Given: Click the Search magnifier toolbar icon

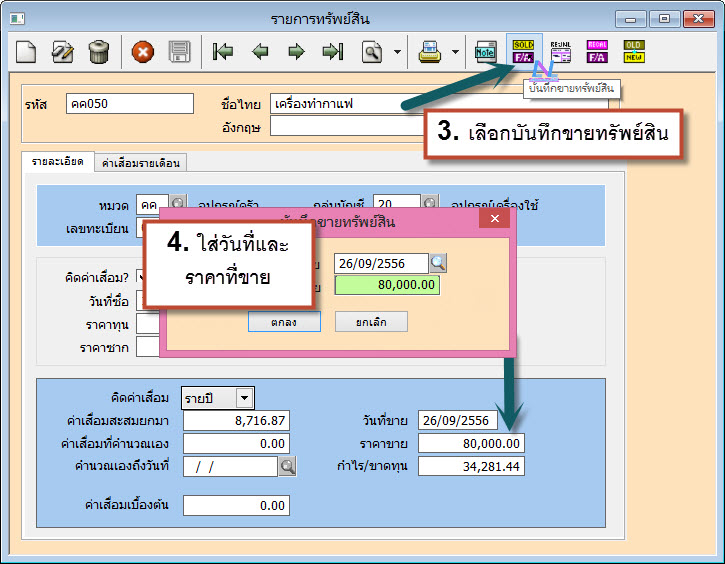Looking at the screenshot, I should coord(372,52).
